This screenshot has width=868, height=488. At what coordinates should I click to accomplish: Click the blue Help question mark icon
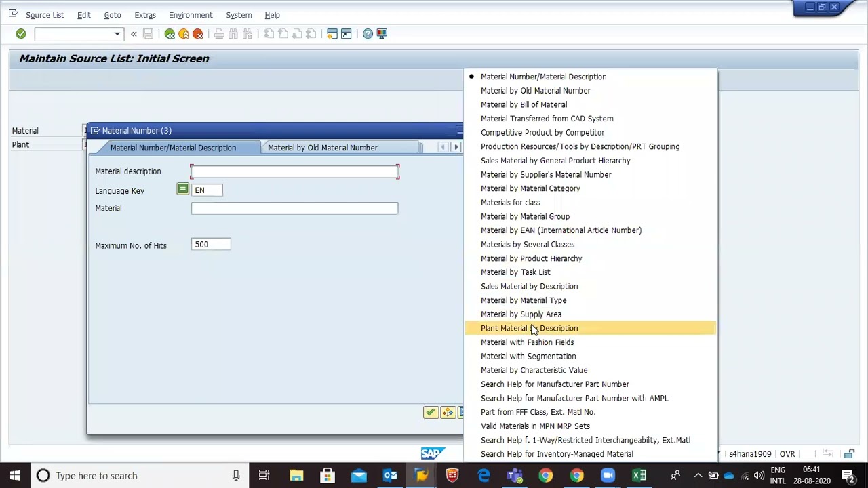click(368, 34)
